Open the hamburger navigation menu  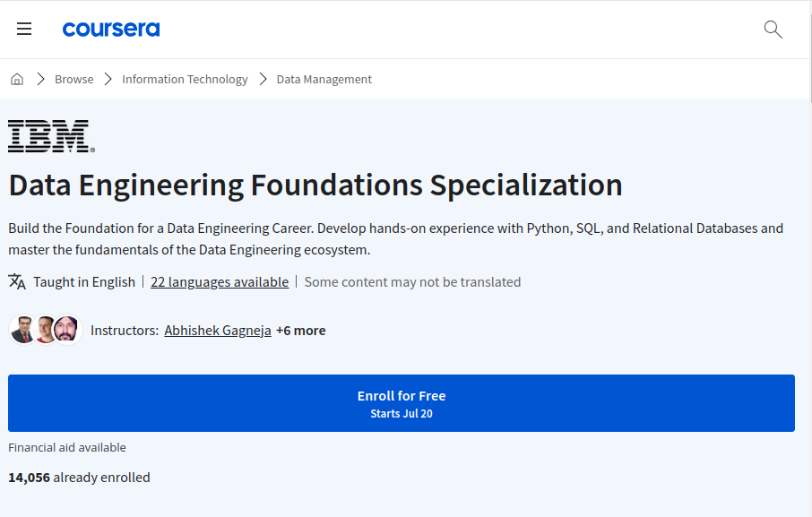tap(24, 28)
